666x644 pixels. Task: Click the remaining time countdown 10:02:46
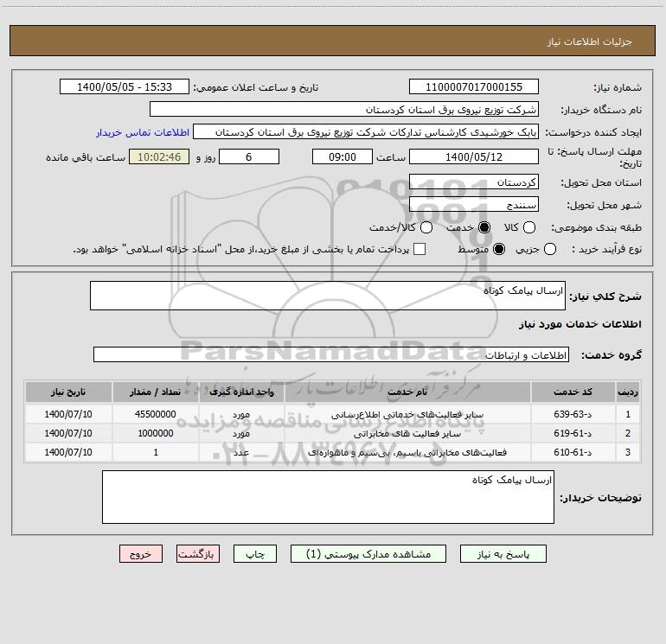159,156
